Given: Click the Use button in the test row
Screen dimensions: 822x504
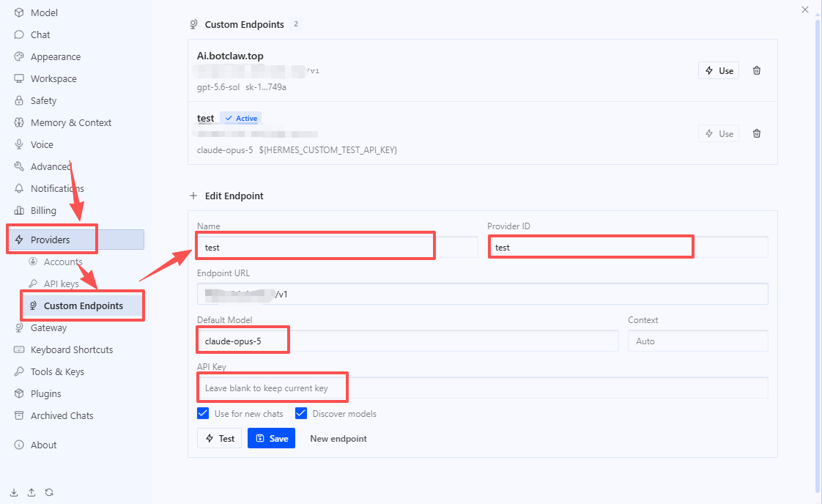Looking at the screenshot, I should click(x=719, y=134).
